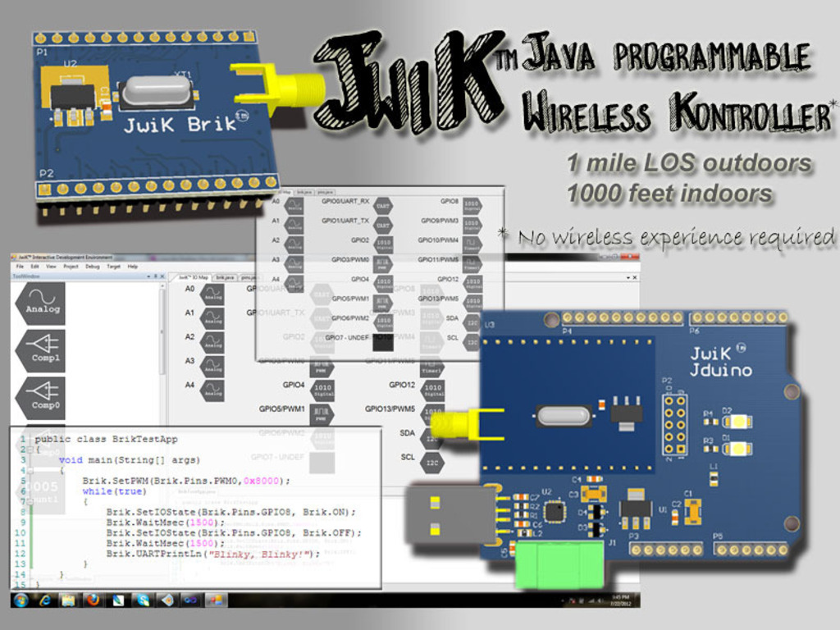This screenshot has width=840, height=630.
Task: Open the View menu
Action: [x=51, y=267]
